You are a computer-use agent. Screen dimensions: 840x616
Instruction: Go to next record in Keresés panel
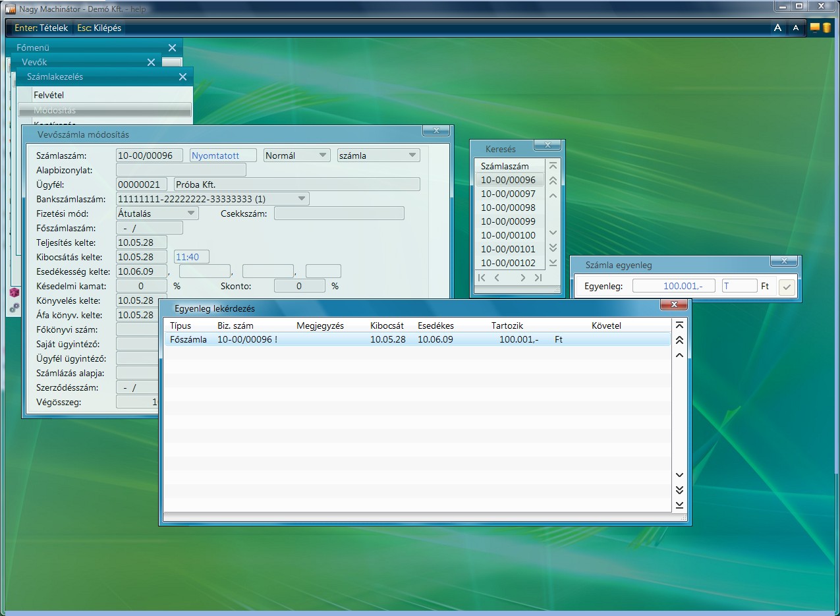[522, 278]
